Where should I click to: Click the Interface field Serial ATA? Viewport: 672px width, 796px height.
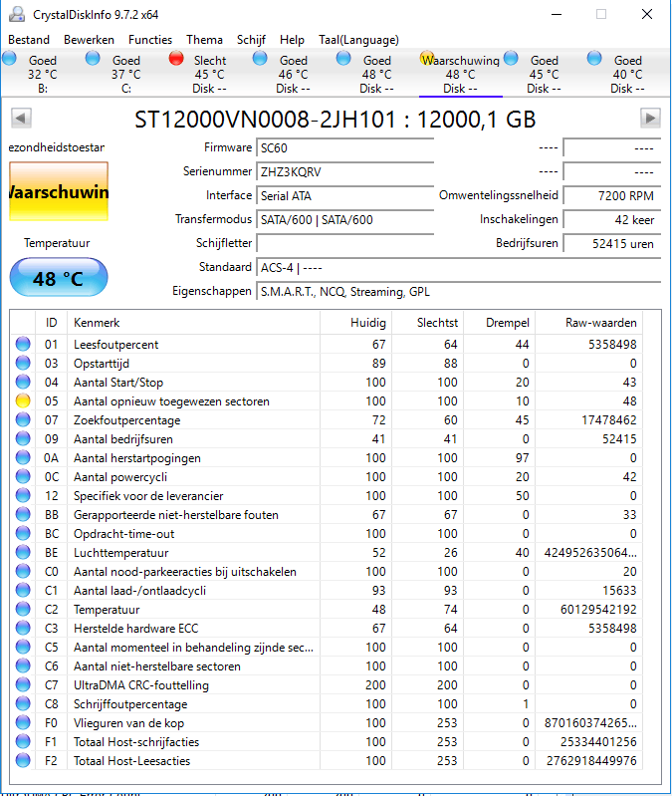[345, 196]
